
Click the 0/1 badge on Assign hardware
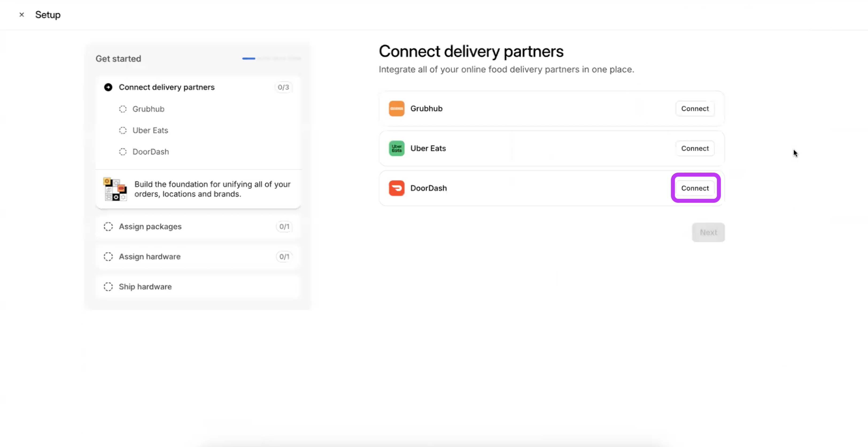[x=284, y=257]
